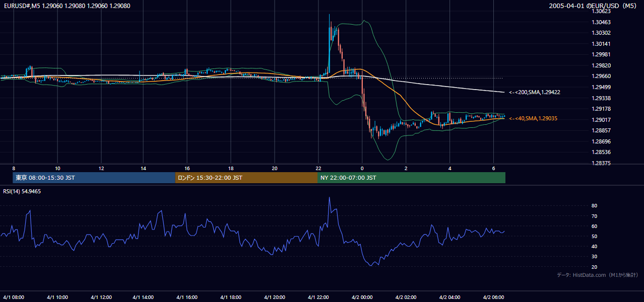This screenshot has width=644, height=302.
Task: Click price axis value 1.29981
Action: (x=602, y=54)
